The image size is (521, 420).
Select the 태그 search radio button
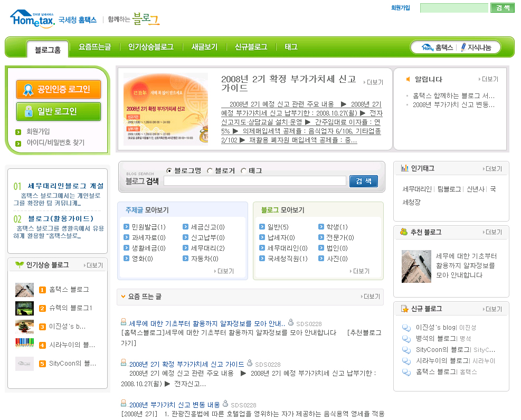(x=243, y=170)
